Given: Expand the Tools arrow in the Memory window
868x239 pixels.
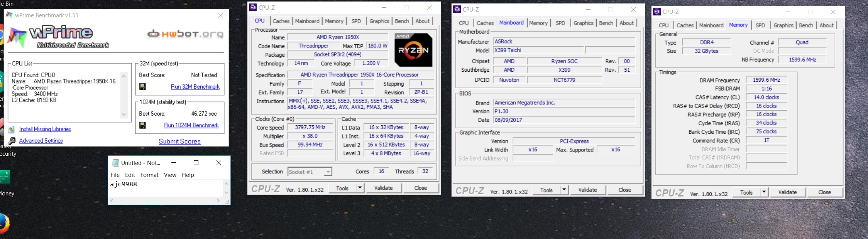Looking at the screenshot, I should (x=764, y=192).
